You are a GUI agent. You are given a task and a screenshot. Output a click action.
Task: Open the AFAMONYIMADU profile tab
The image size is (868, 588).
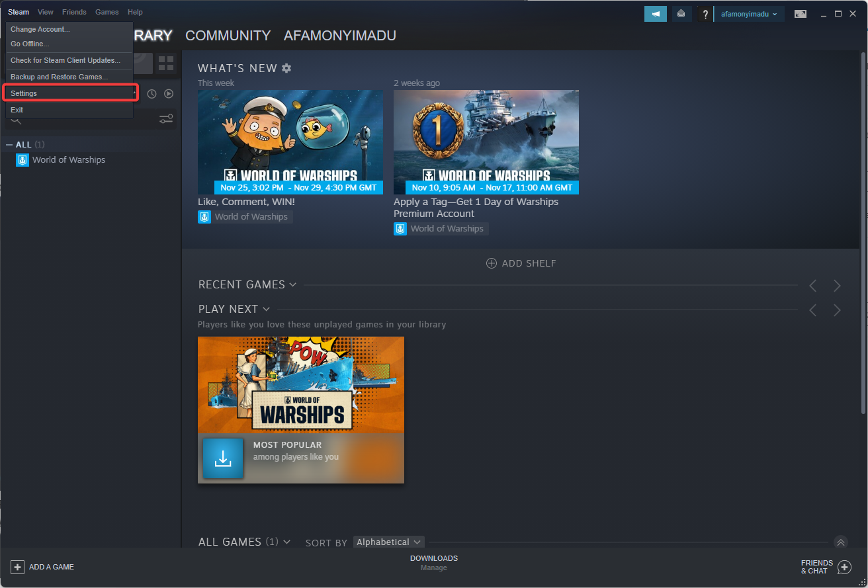coord(340,36)
